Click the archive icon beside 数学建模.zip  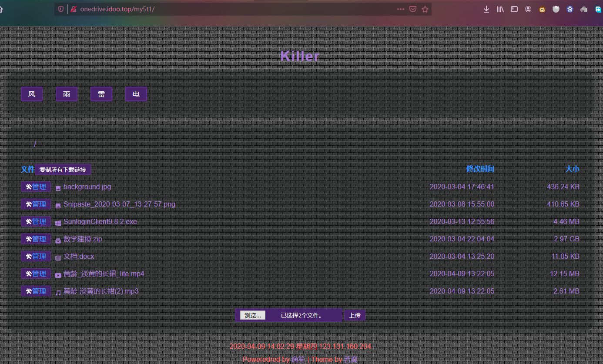[x=58, y=240]
